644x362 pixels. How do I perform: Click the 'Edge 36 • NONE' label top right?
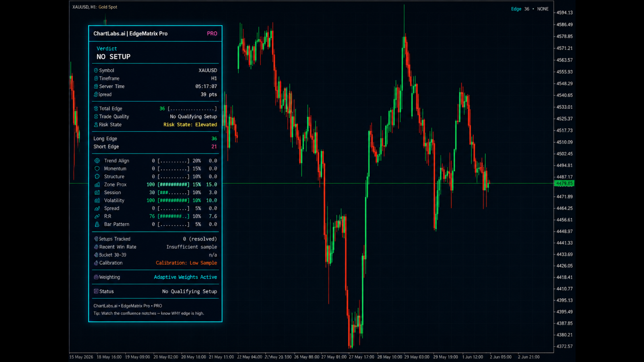click(530, 9)
